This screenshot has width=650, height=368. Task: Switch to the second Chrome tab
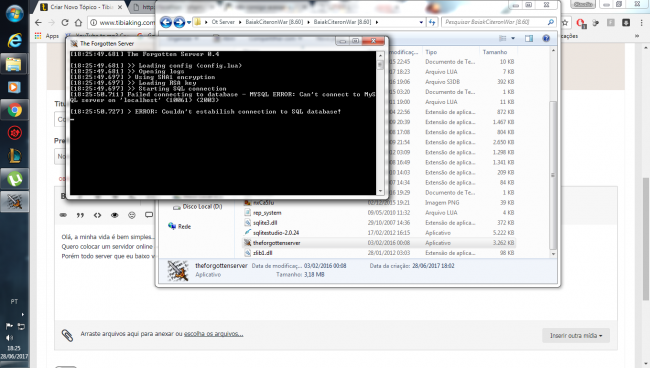coord(142,7)
